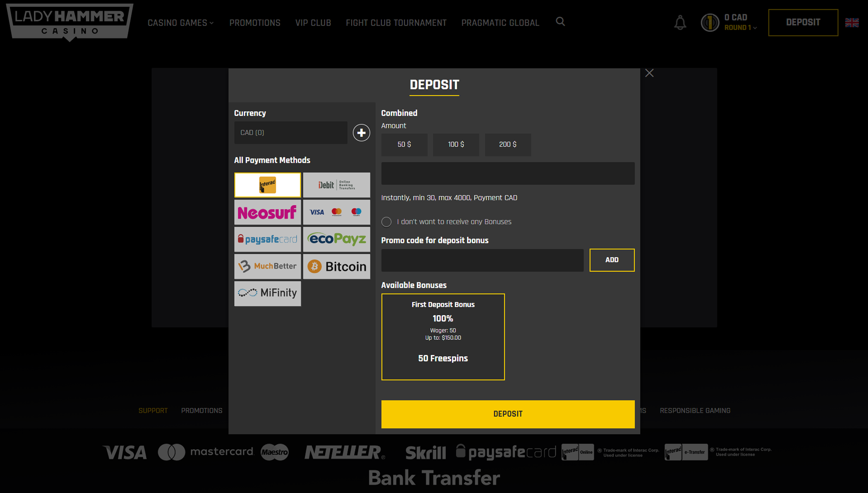Change language via UK flag
Viewport: 868px width, 493px height.
pos(852,22)
